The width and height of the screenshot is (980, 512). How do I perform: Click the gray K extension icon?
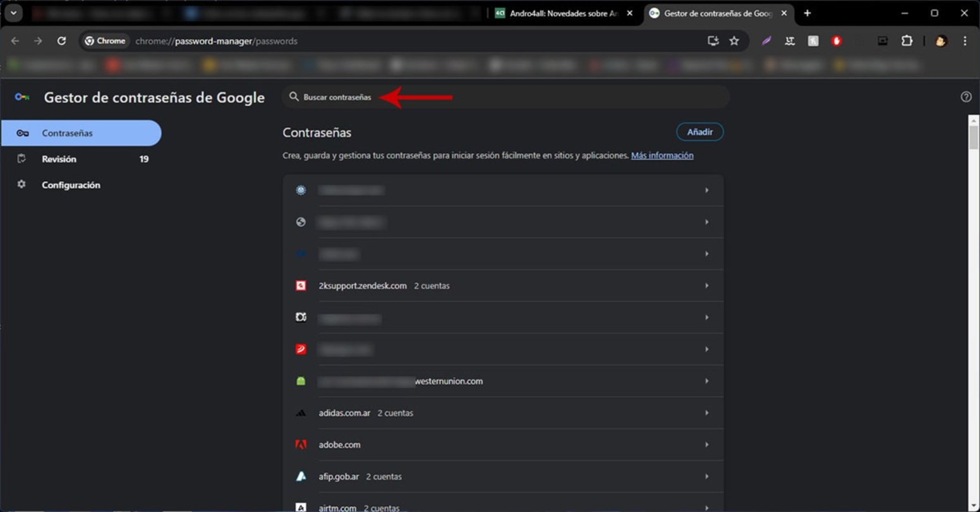point(813,41)
